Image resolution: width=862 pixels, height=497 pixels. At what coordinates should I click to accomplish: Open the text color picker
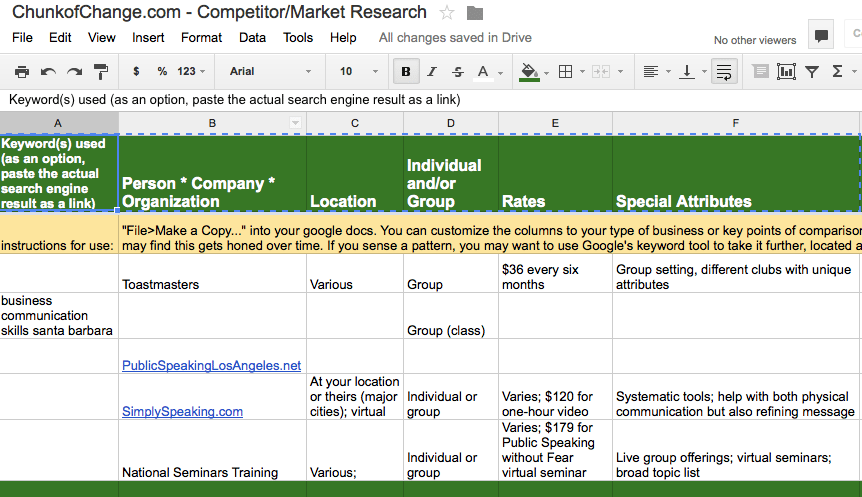(483, 71)
